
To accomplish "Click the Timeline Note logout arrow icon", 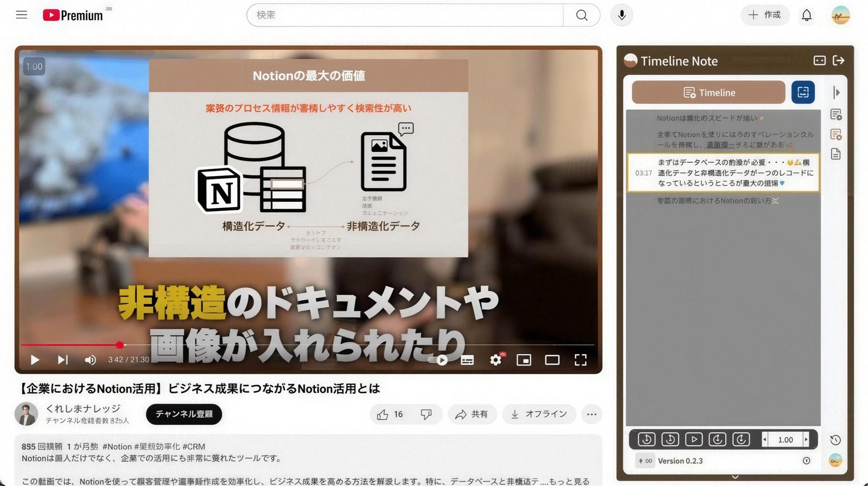I will (839, 60).
